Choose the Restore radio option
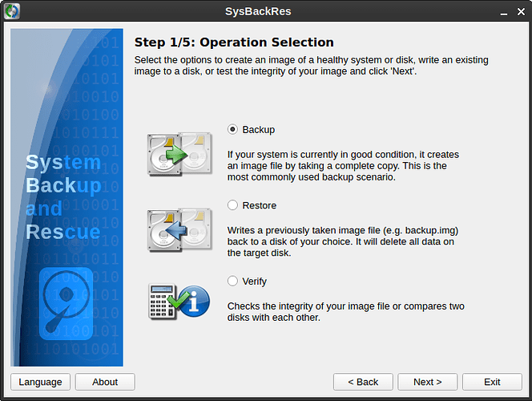The image size is (532, 401). (x=233, y=205)
